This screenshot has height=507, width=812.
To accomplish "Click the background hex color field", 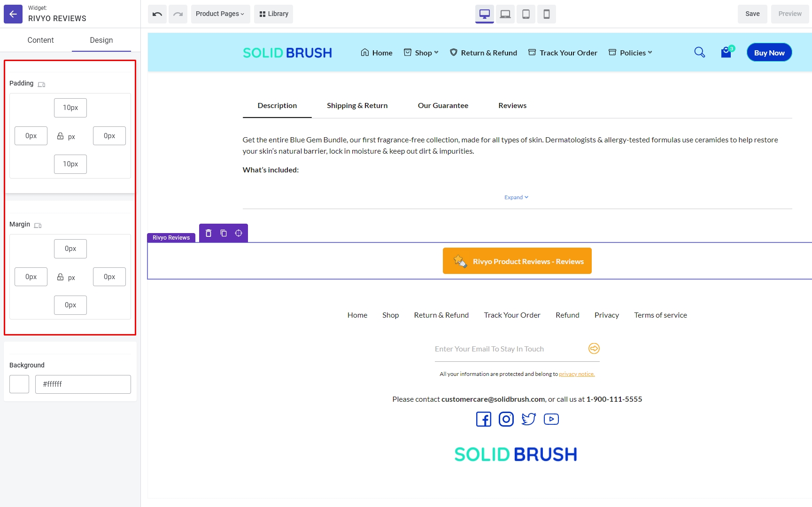I will click(x=83, y=384).
